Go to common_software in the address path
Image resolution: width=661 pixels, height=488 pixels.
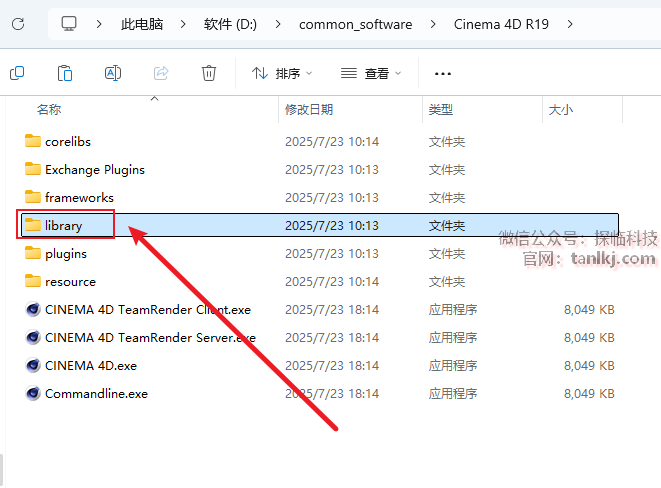tap(355, 24)
